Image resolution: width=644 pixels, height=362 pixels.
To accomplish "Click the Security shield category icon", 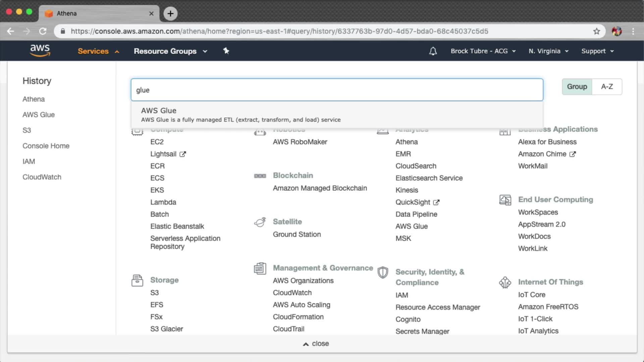I will [x=383, y=272].
